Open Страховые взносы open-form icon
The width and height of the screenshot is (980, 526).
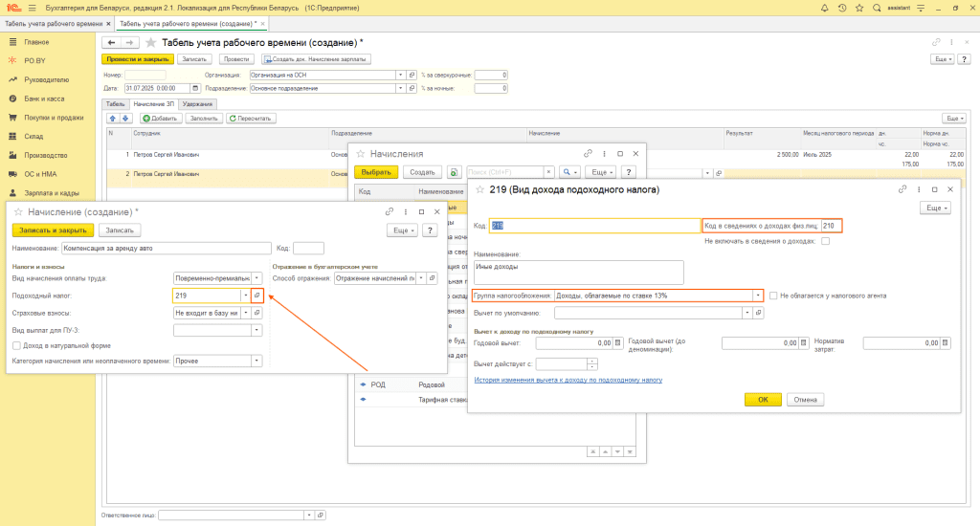coord(256,313)
